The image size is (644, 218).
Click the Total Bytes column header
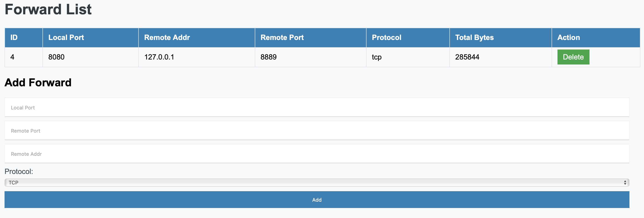pyautogui.click(x=500, y=37)
